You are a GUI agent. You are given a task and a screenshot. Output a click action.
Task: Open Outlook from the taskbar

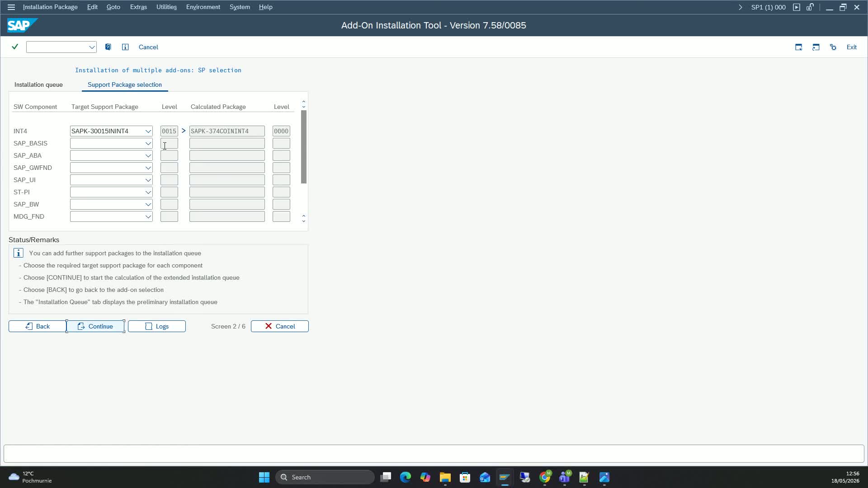[485, 477]
